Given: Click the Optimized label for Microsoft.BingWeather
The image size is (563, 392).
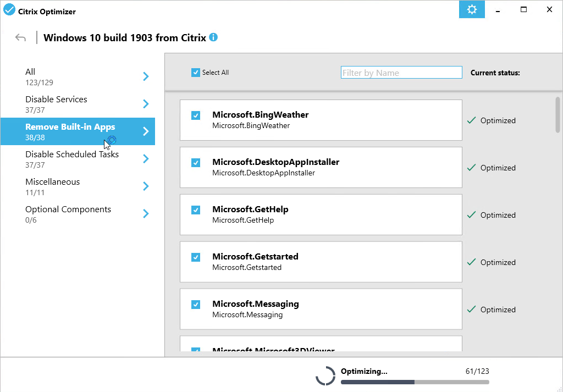Looking at the screenshot, I should 498,120.
